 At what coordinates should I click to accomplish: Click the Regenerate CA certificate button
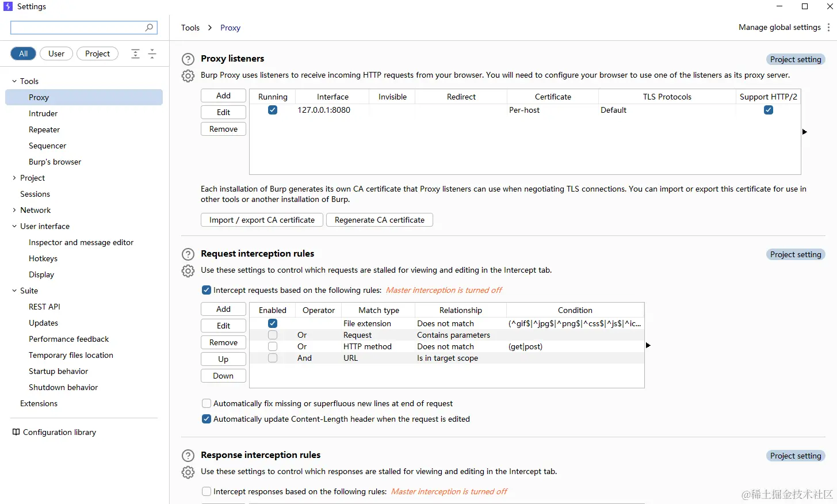(x=379, y=220)
